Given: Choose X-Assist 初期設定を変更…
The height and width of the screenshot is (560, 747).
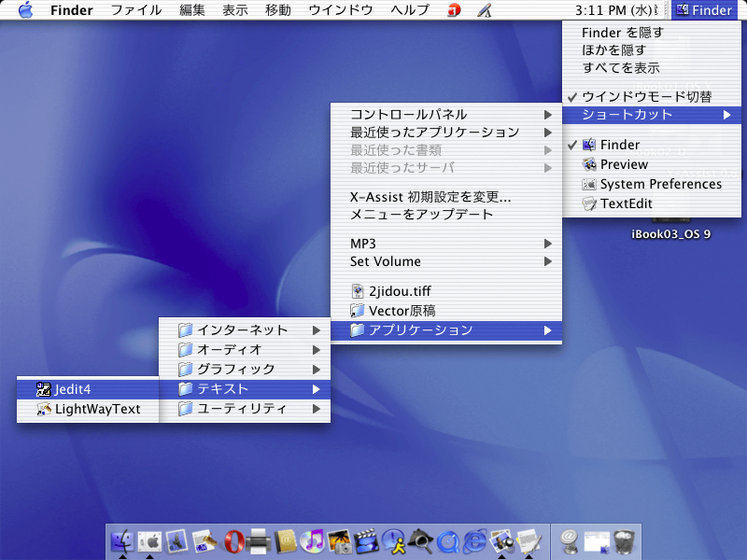Looking at the screenshot, I should coord(446,197).
